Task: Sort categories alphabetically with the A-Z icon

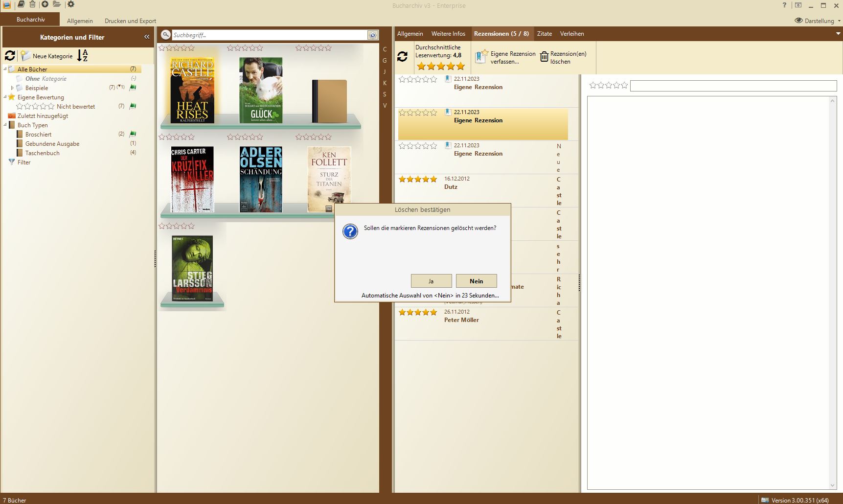Action: point(82,55)
